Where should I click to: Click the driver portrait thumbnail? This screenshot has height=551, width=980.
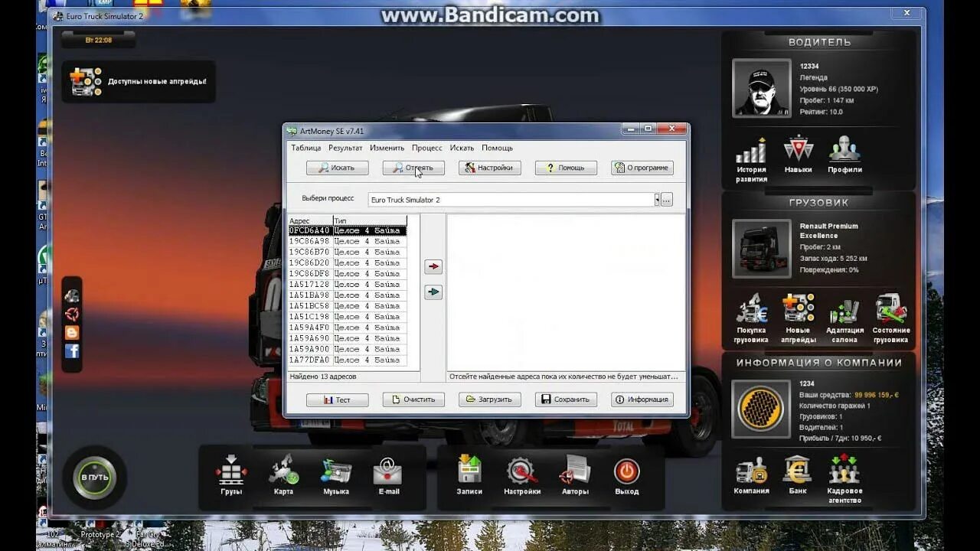[761, 88]
